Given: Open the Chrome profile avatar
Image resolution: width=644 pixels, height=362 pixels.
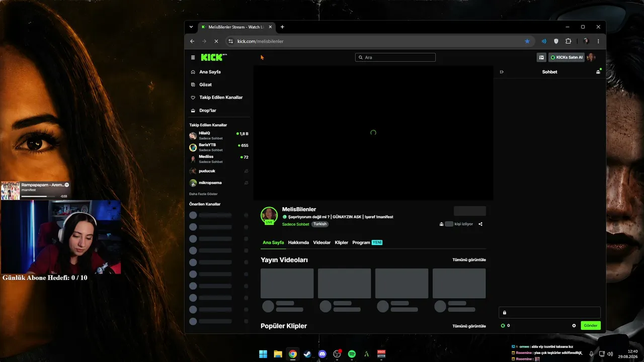Looking at the screenshot, I should pyautogui.click(x=586, y=41).
